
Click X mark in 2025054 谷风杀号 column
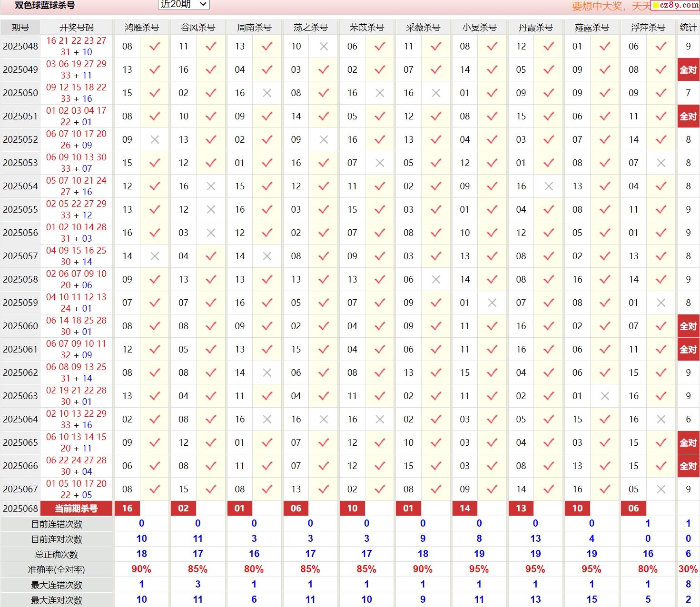pyautogui.click(x=211, y=186)
